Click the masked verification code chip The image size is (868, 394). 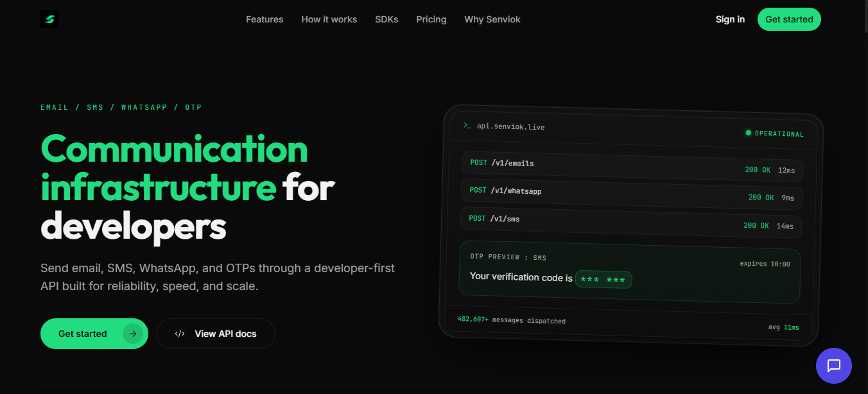[x=603, y=280]
